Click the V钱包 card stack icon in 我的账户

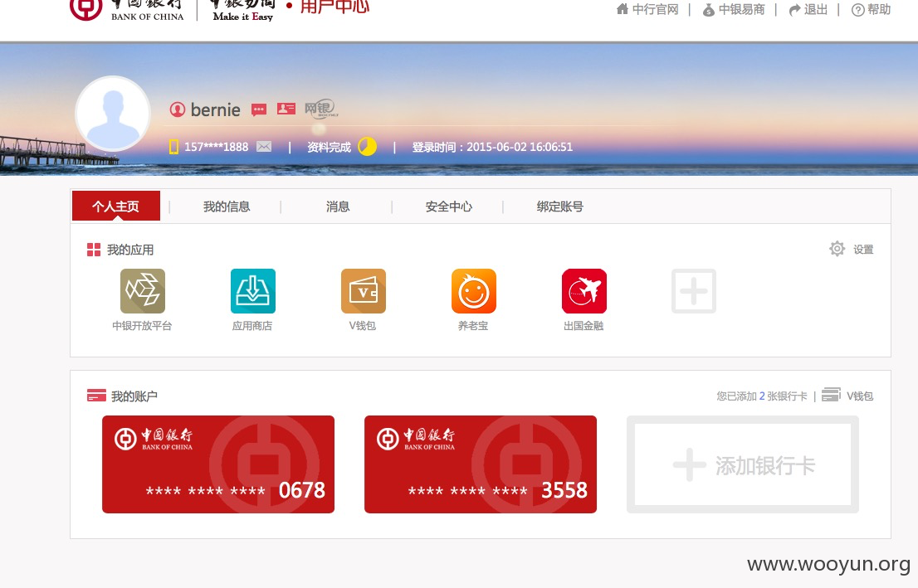coord(831,394)
